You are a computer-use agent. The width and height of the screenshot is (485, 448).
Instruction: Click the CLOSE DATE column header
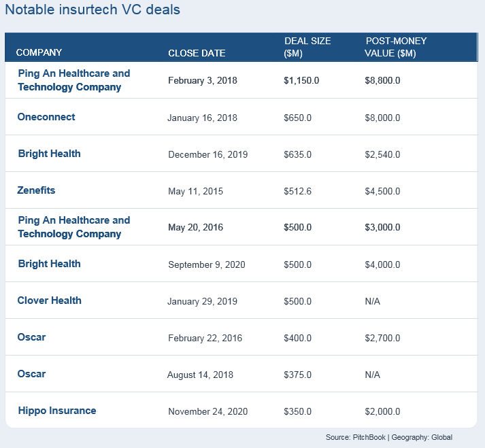(x=197, y=53)
